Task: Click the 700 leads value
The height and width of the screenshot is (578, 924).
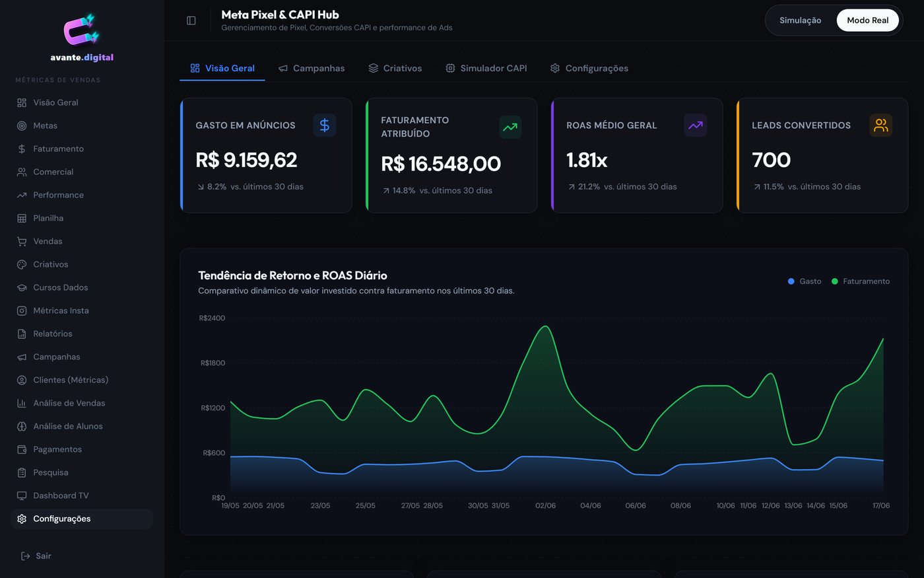Action: [x=771, y=160]
